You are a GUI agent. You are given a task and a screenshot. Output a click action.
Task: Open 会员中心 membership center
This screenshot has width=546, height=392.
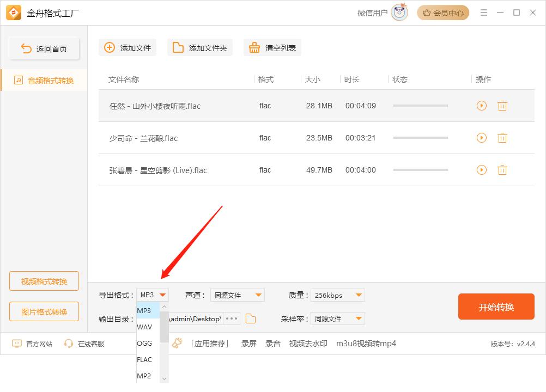442,12
